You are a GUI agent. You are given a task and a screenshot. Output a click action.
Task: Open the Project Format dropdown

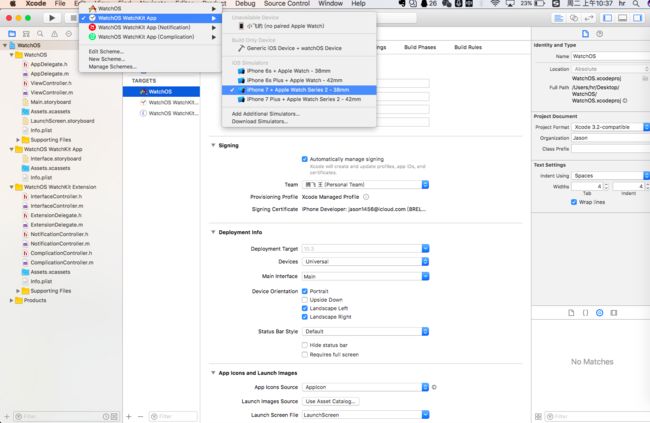(611, 127)
